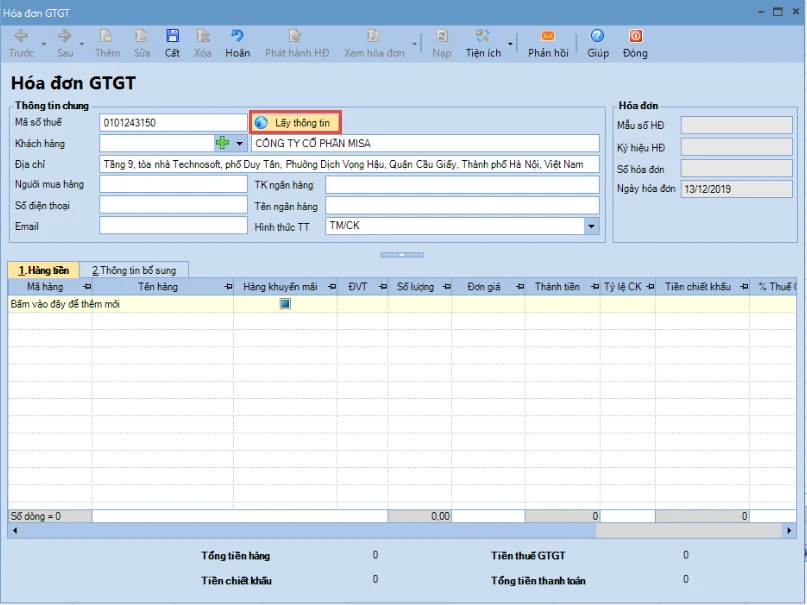
Task: Switch to 1. Hàng tiền tab
Action: coord(44,270)
